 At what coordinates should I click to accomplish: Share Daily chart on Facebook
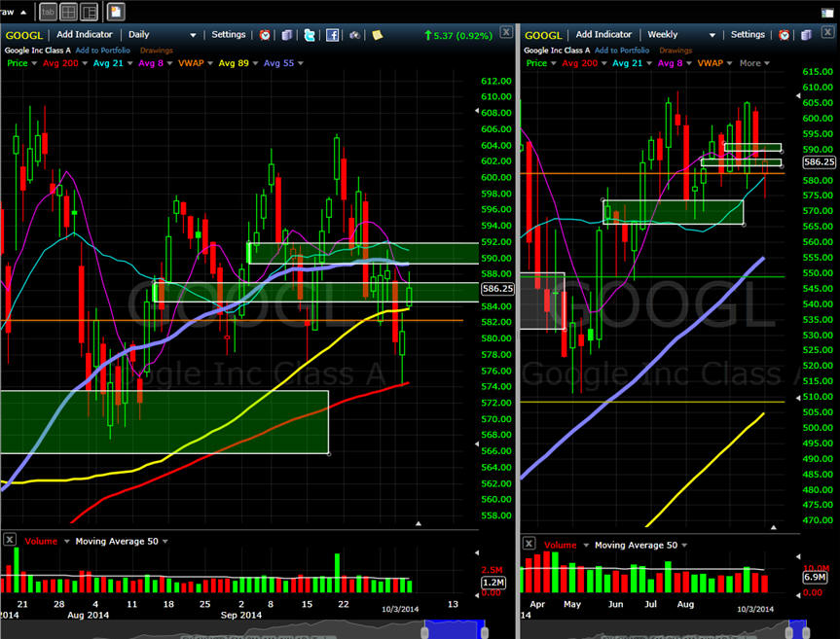[x=332, y=35]
